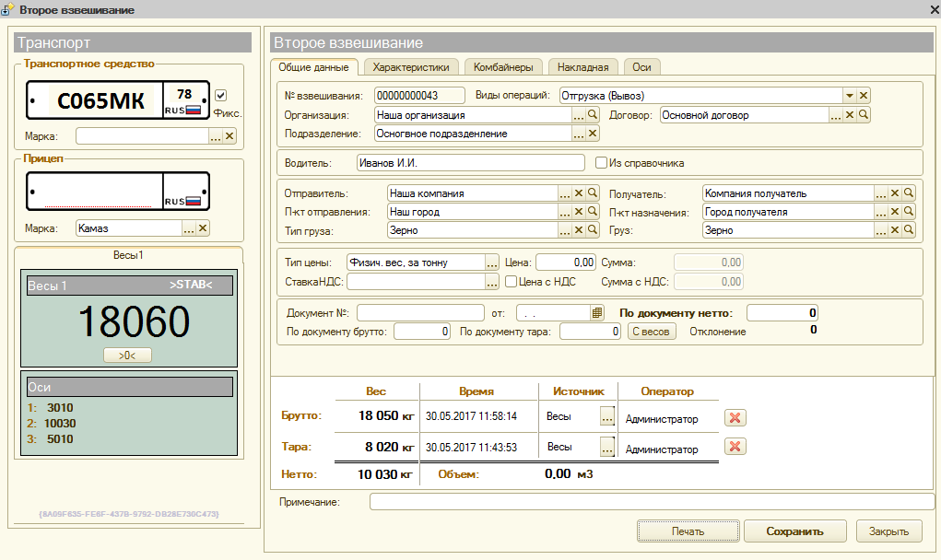Open the Накладная tab
The image size is (941, 560).
point(582,67)
